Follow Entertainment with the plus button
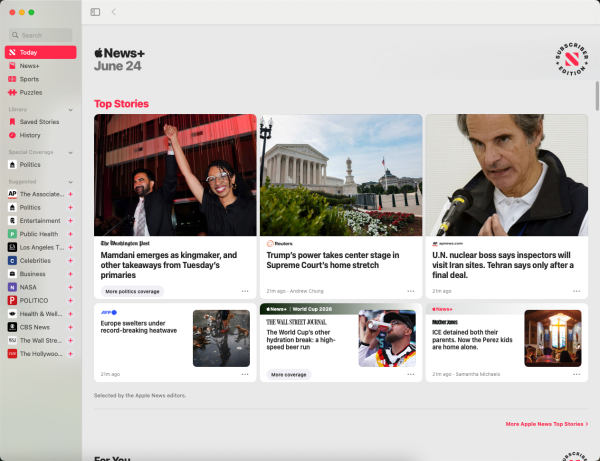Viewport: 600px width, 461px height. click(x=70, y=221)
